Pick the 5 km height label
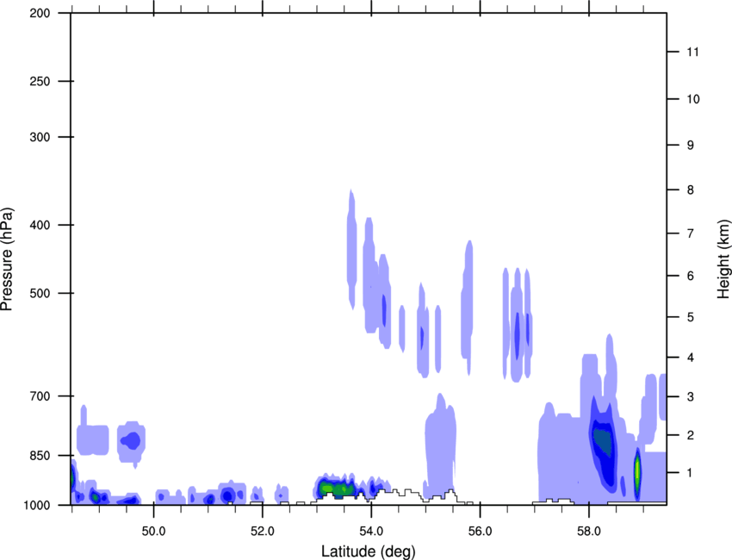Screen dimensions: 732x560 tap(691, 317)
